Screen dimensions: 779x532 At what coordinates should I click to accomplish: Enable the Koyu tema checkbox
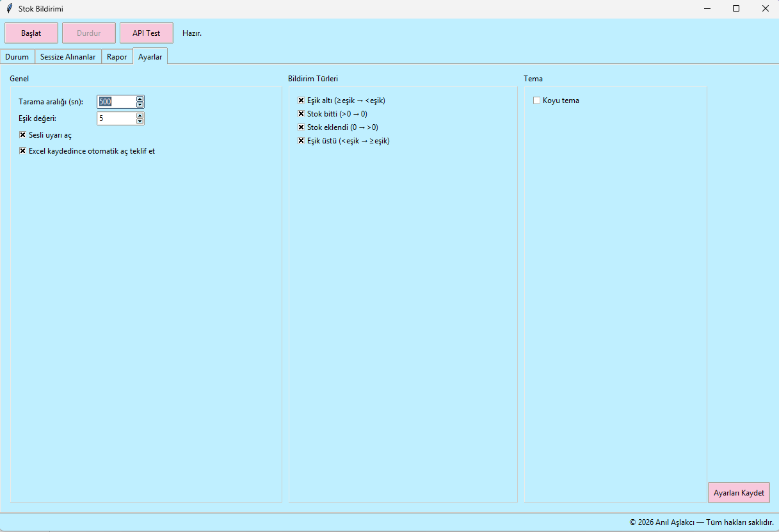(536, 101)
